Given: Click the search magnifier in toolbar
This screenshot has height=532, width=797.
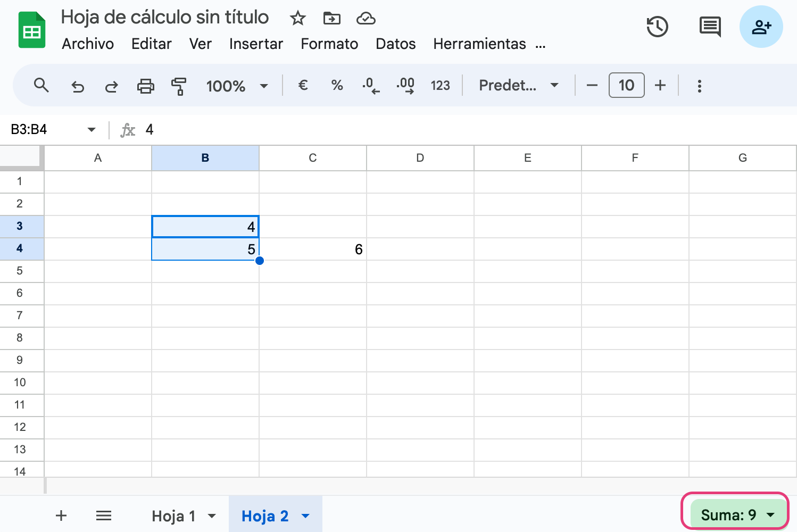Looking at the screenshot, I should [x=41, y=85].
